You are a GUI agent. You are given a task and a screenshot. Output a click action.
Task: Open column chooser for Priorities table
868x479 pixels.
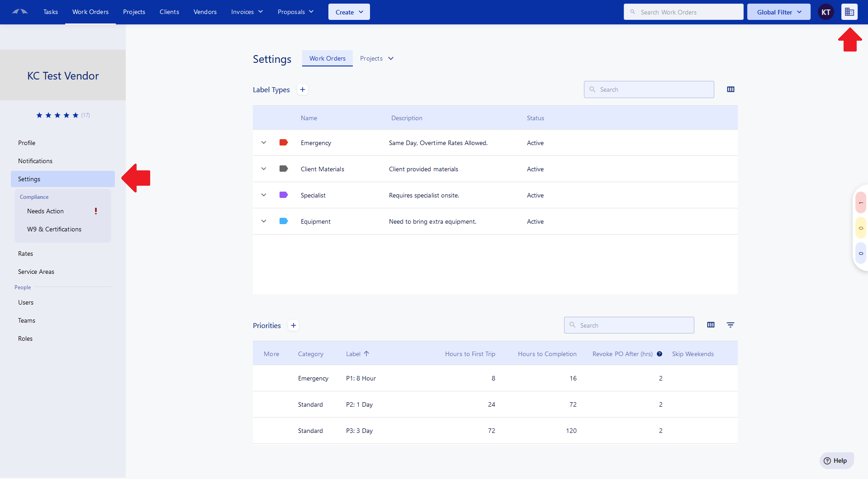[711, 325]
